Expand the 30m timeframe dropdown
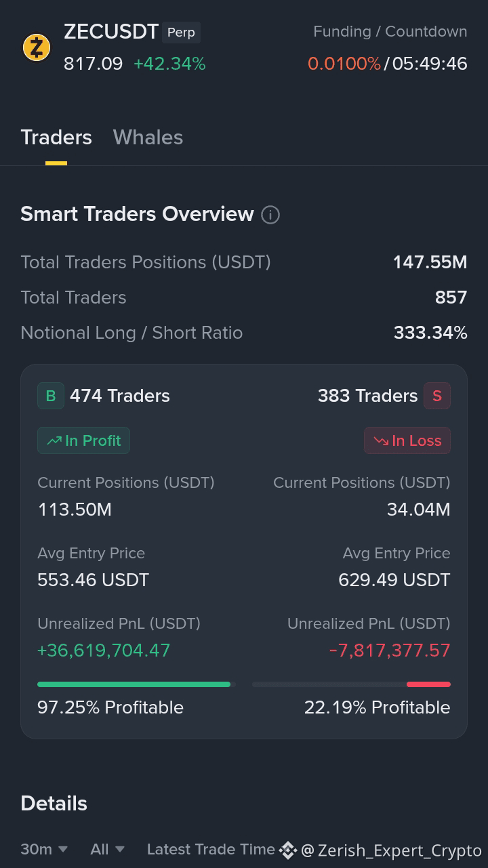The height and width of the screenshot is (868, 488). [x=44, y=849]
